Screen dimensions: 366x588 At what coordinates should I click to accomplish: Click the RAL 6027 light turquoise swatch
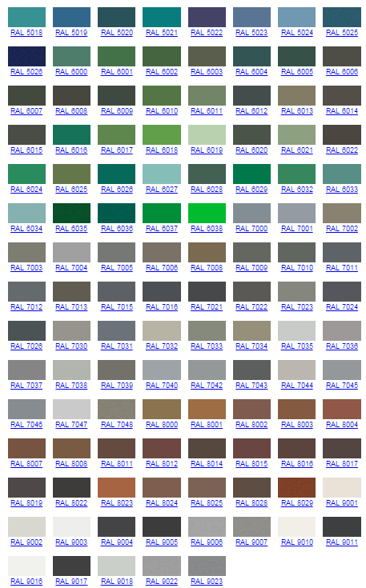pyautogui.click(x=162, y=174)
